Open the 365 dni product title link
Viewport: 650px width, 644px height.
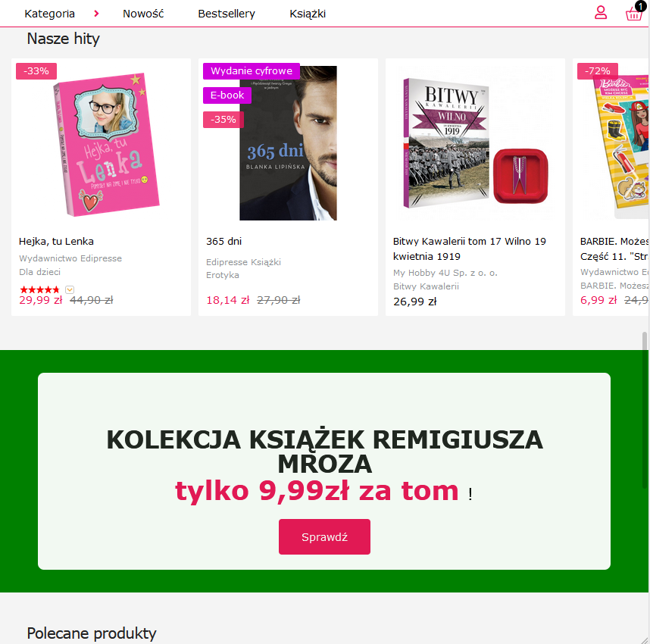point(223,242)
